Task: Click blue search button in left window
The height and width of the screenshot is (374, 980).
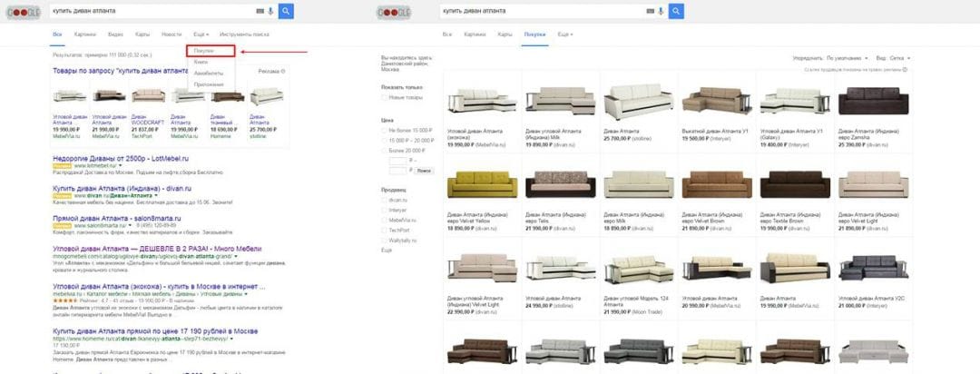Action: point(286,11)
